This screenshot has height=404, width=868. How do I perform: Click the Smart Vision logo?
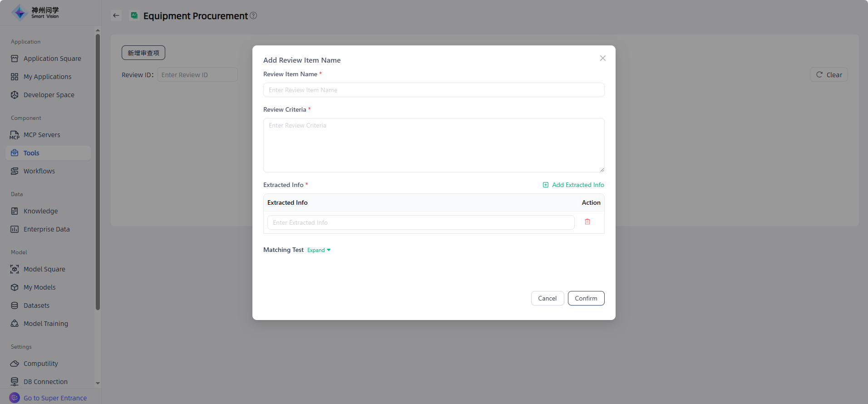click(35, 13)
